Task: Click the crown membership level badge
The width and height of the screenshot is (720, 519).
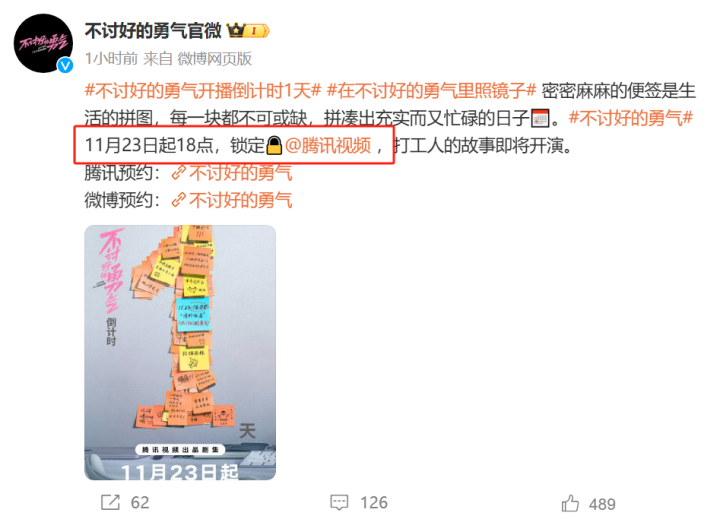Action: point(248,31)
